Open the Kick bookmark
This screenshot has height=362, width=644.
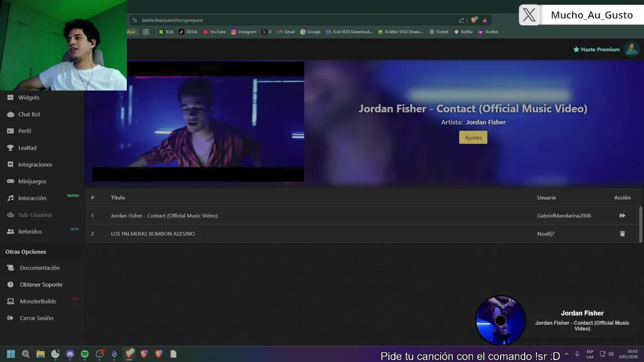[166, 32]
